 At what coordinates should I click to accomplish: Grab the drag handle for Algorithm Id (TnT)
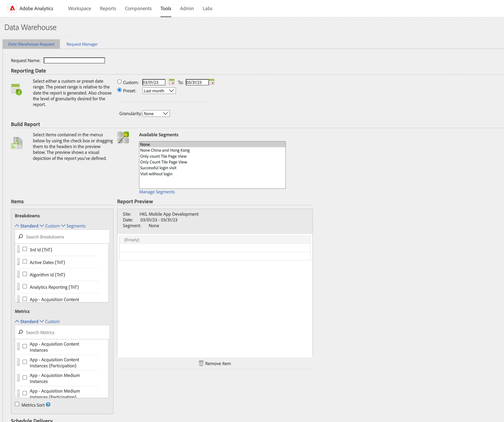point(18,274)
